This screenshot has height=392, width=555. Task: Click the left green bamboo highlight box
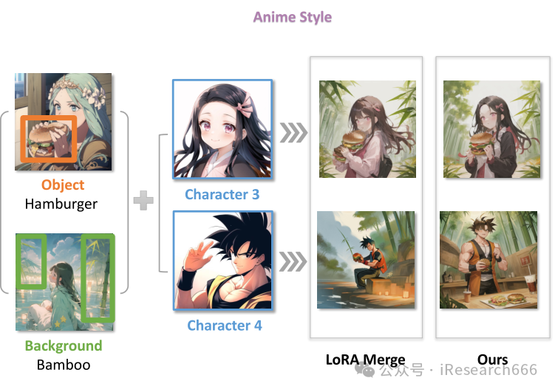click(31, 261)
